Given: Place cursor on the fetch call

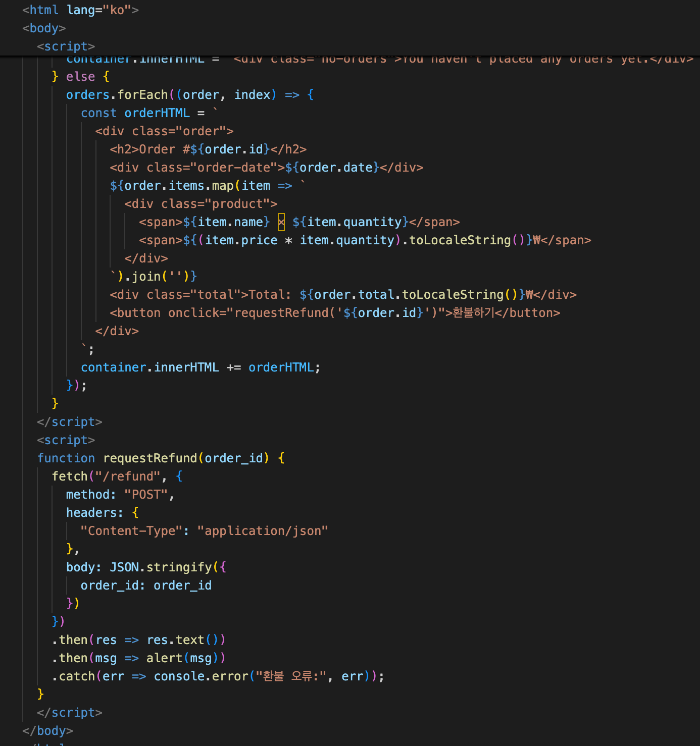Looking at the screenshot, I should tap(70, 476).
